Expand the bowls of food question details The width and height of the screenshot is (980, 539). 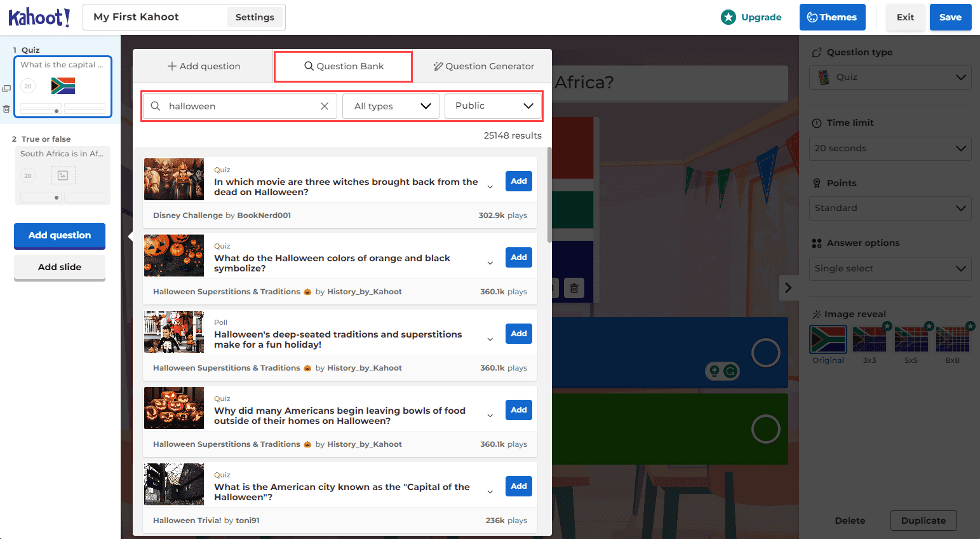tap(490, 416)
